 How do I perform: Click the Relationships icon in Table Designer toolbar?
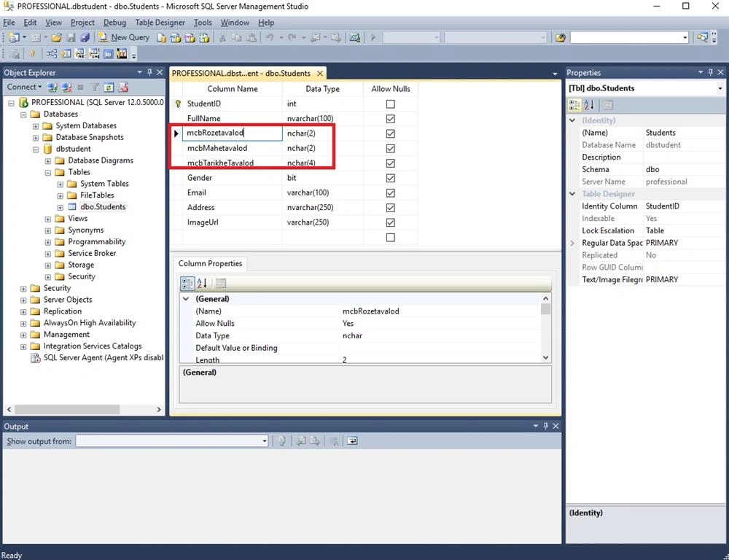[x=51, y=54]
